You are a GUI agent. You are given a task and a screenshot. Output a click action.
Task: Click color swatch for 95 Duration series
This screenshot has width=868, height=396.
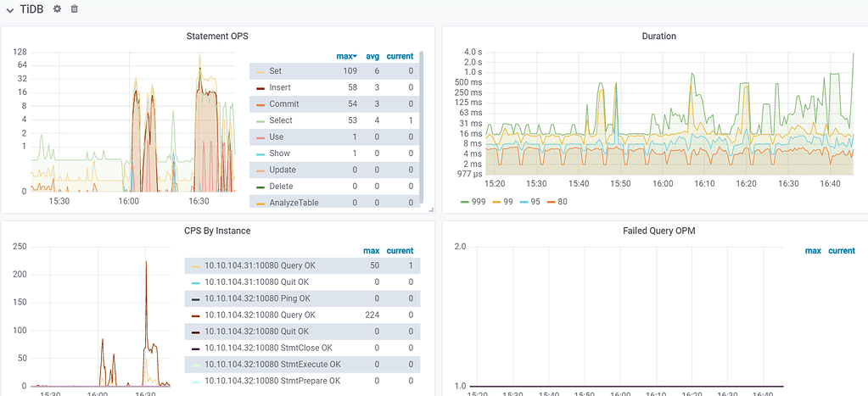524,202
